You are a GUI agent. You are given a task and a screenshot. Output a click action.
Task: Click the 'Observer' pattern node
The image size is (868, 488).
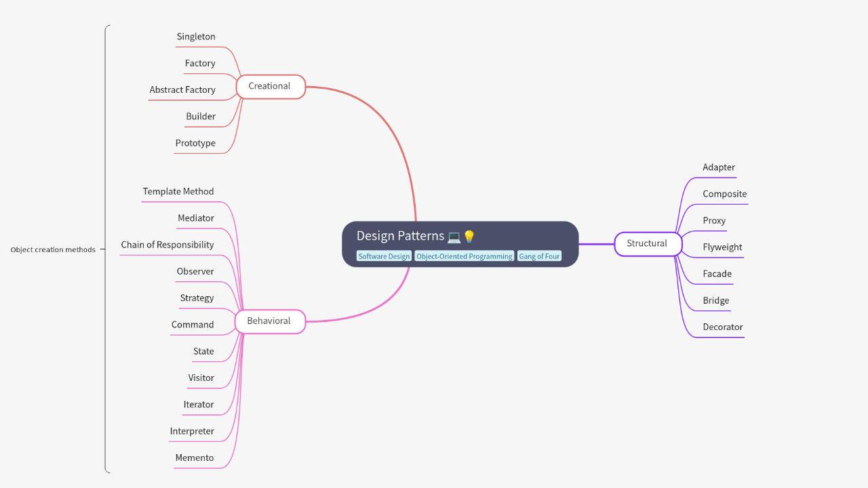195,270
